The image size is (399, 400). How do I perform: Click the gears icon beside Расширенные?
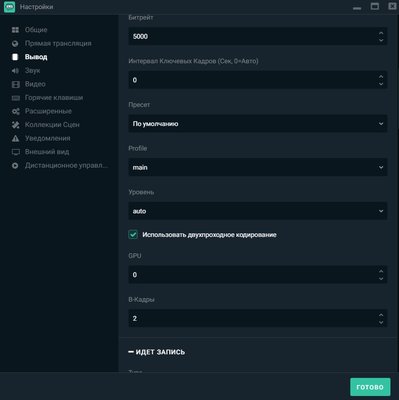click(x=16, y=111)
